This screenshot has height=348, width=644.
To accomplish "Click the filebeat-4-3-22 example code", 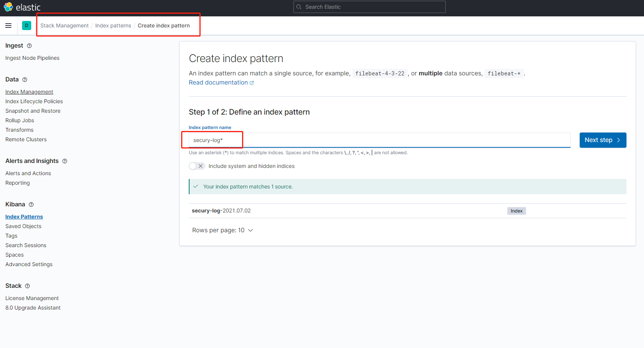I will pos(380,73).
